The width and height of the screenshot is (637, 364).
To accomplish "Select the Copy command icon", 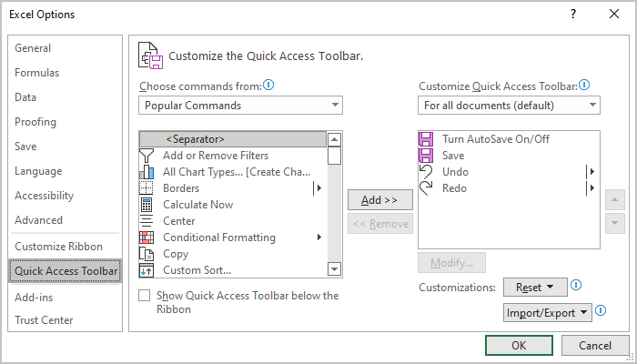I will pos(147,254).
